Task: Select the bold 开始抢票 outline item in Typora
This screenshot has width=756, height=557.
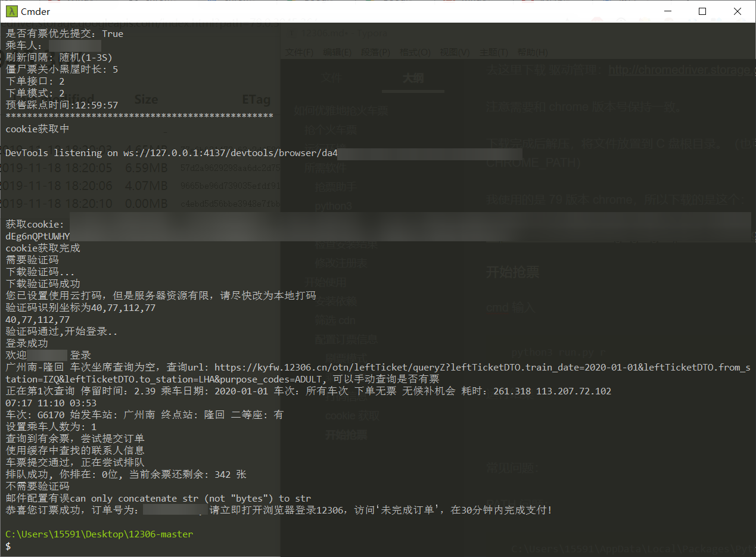Action: point(346,435)
